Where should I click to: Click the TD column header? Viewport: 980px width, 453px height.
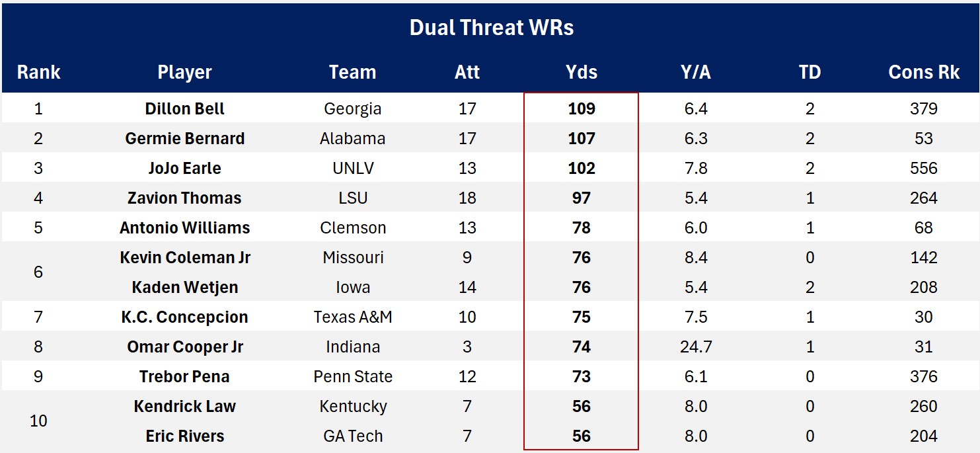(x=810, y=72)
